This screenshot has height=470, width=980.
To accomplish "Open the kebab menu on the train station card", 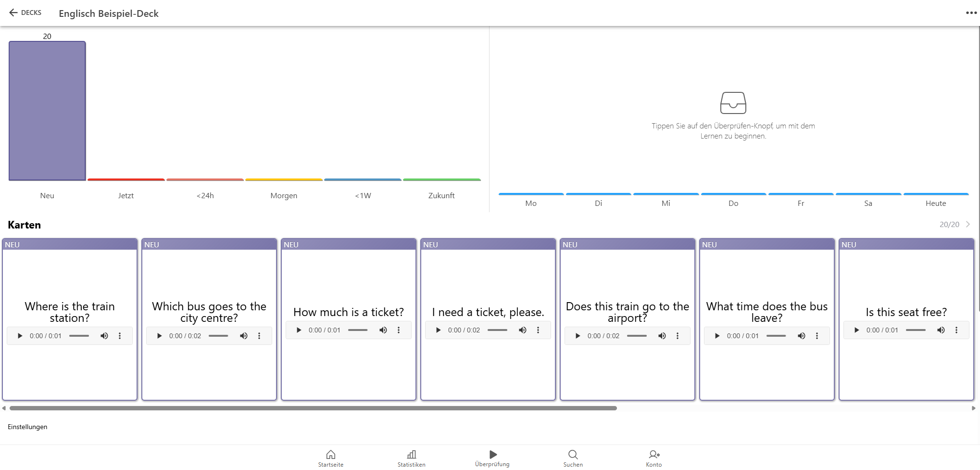I will click(120, 336).
